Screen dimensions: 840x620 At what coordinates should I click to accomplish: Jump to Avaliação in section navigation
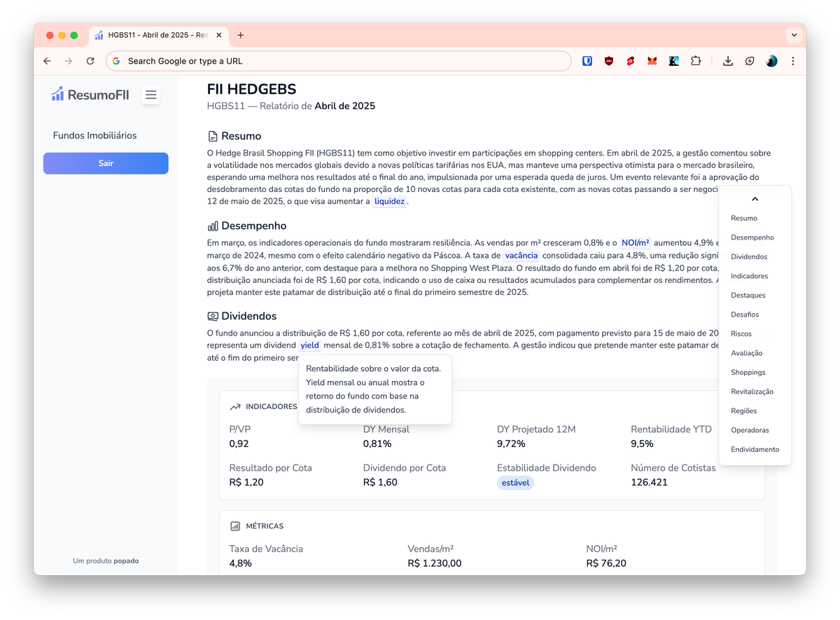tap(747, 353)
